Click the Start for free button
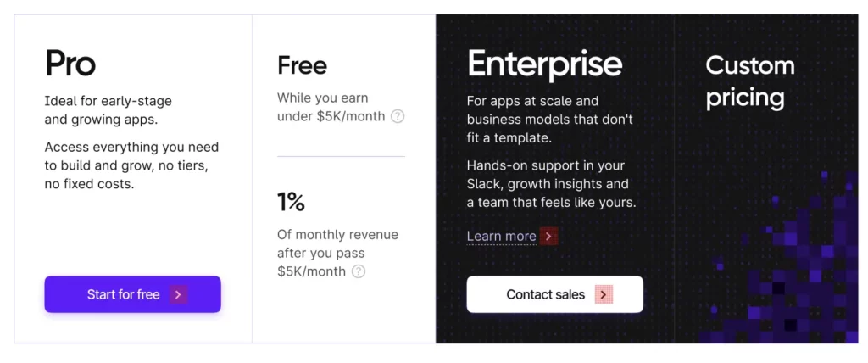868x363 pixels. (x=124, y=294)
